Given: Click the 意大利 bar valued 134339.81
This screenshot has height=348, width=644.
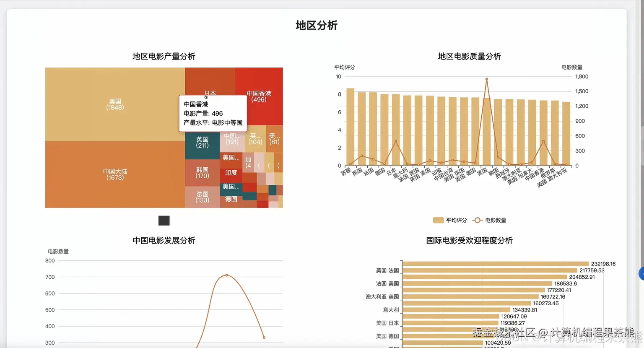Looking at the screenshot, I should click(x=456, y=310).
